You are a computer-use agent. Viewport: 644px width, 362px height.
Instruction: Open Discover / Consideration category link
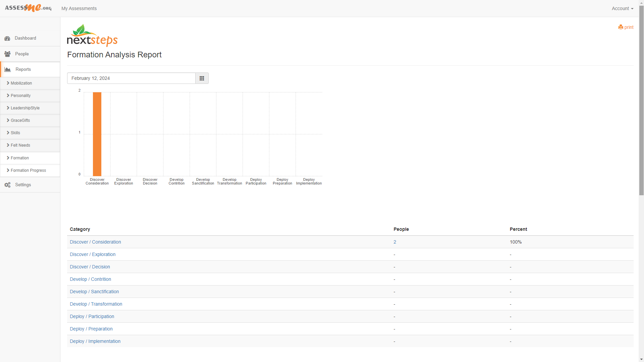95,242
